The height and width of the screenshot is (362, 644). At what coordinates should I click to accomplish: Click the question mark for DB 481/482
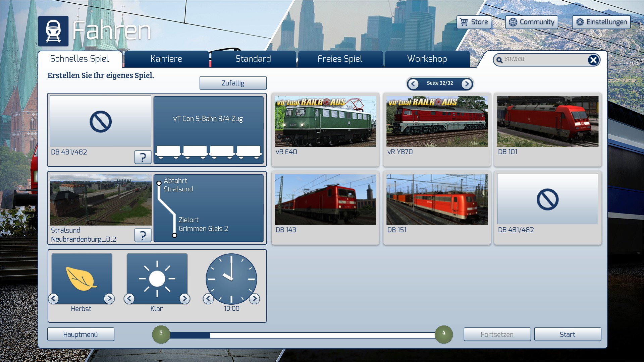(x=143, y=157)
